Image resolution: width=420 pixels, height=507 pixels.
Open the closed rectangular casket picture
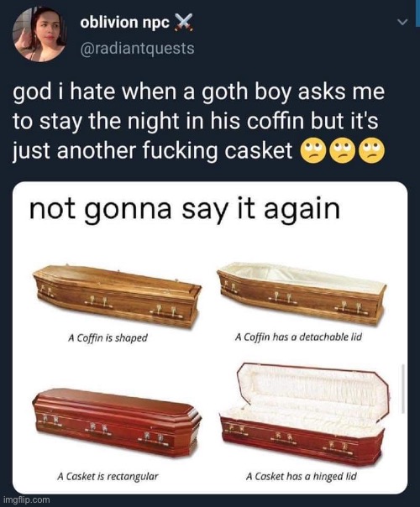[x=117, y=421]
